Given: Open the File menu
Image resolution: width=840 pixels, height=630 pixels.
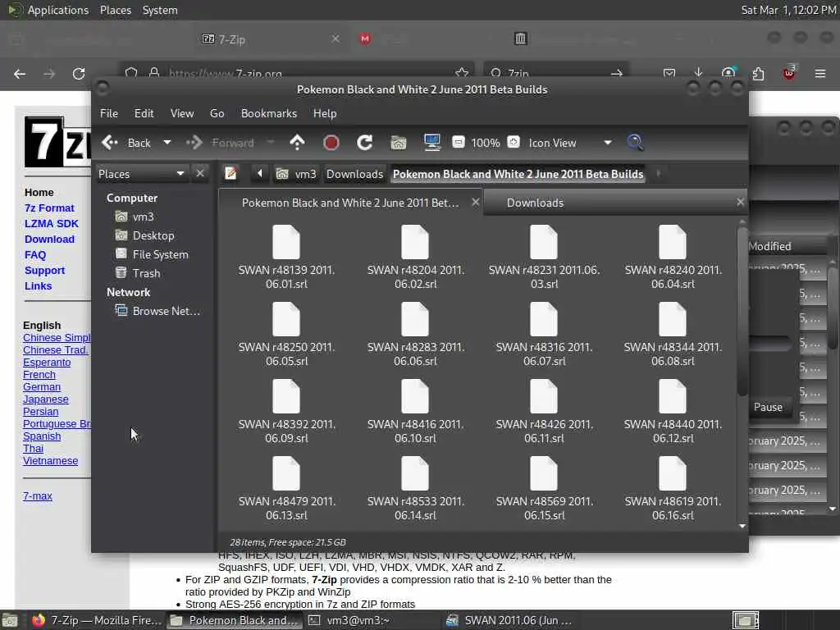Looking at the screenshot, I should point(109,113).
